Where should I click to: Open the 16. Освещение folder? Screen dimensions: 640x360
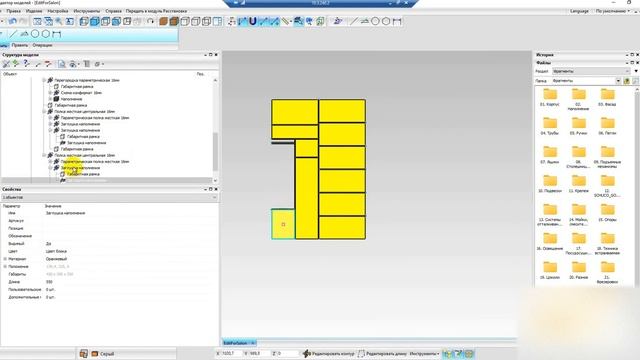point(550,242)
